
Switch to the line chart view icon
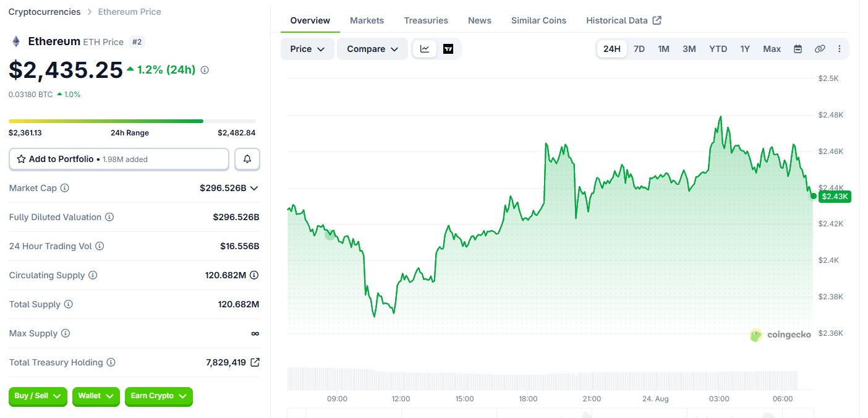click(425, 49)
